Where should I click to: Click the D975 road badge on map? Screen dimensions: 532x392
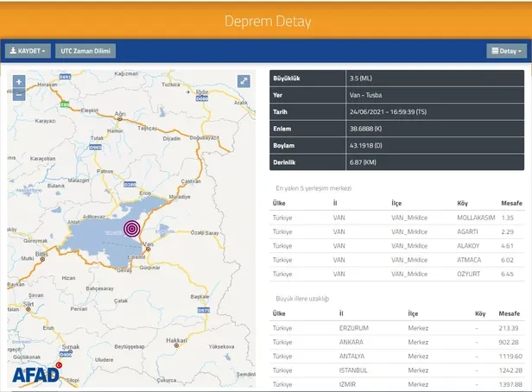tap(204, 309)
